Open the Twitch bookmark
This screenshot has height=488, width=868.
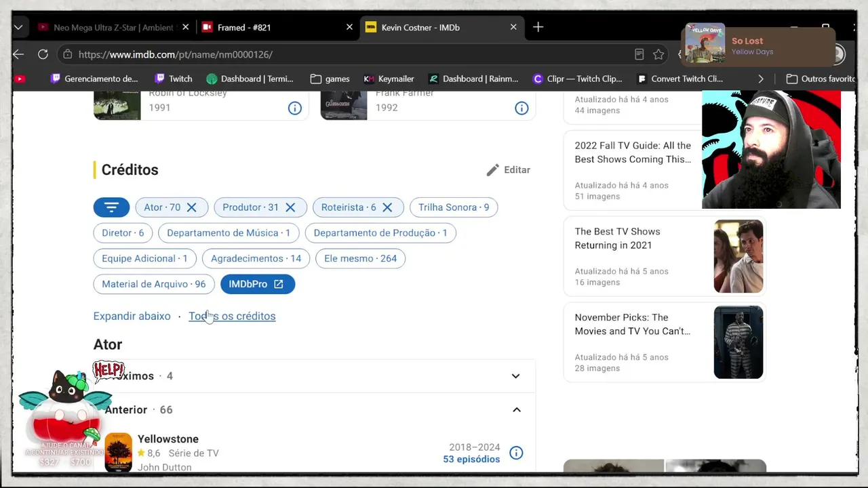pyautogui.click(x=173, y=79)
